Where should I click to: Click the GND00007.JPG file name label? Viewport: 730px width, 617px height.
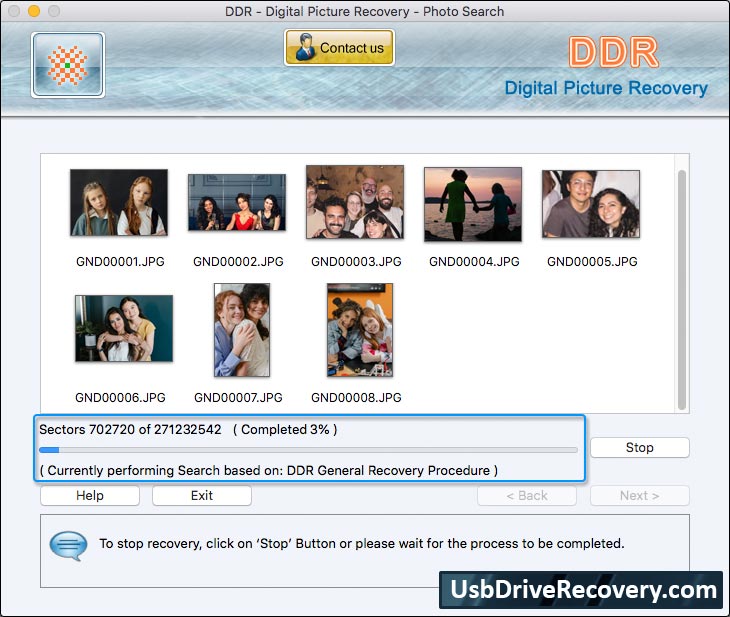point(238,398)
